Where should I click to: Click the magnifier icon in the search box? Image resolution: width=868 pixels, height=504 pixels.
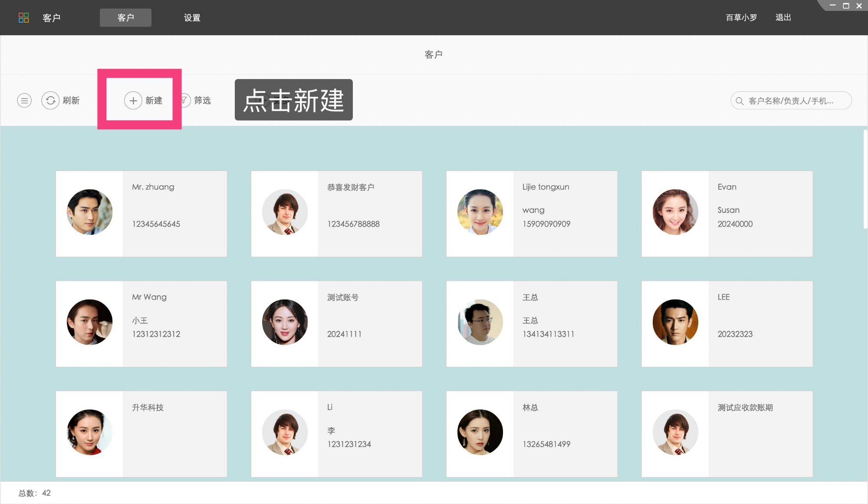(x=739, y=100)
